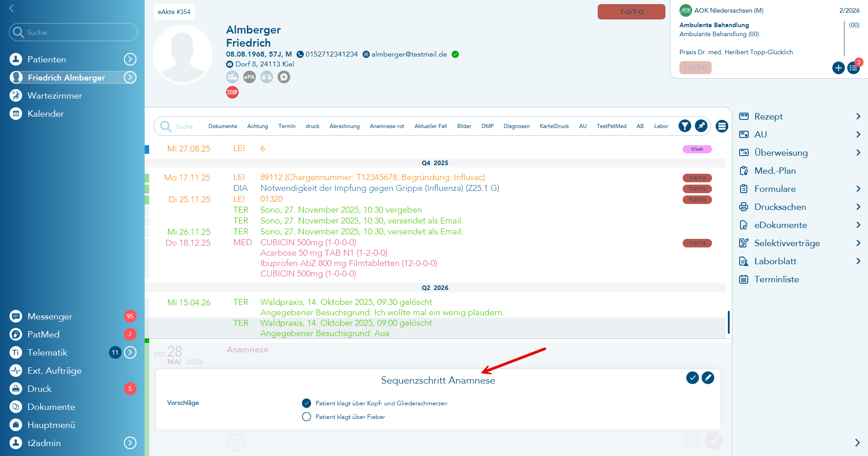Open eDokumente in right panel
The height and width of the screenshot is (456, 868).
tap(781, 225)
